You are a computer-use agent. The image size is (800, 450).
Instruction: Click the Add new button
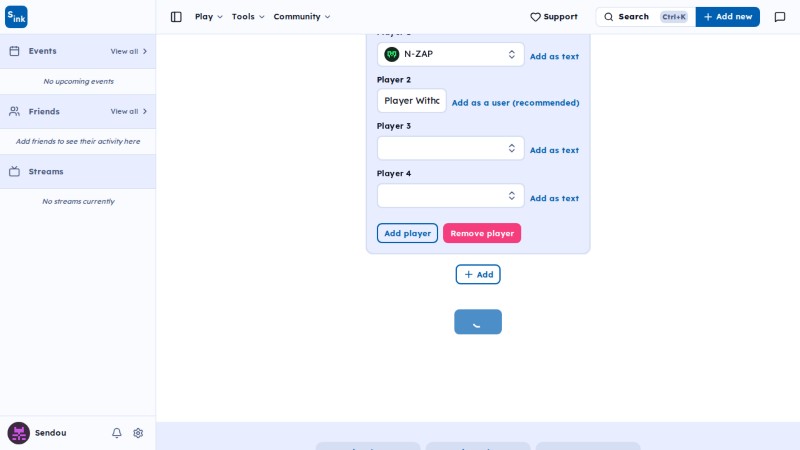(x=728, y=17)
